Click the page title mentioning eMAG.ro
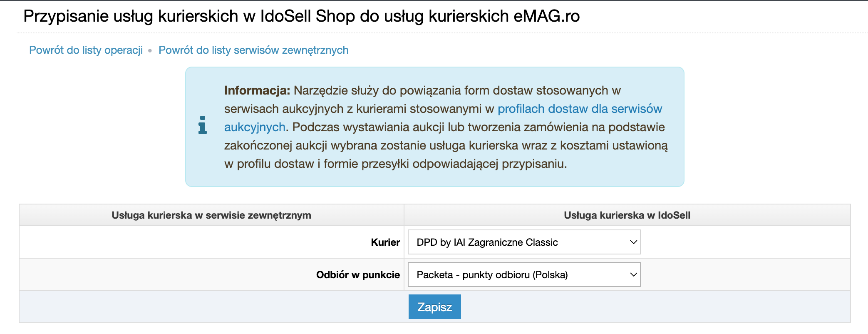The width and height of the screenshot is (868, 334). [302, 16]
